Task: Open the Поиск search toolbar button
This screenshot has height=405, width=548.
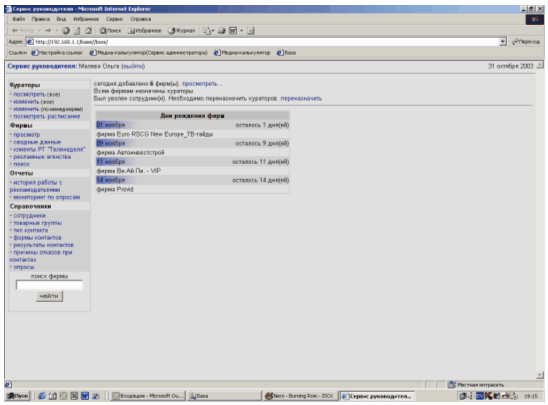Action: point(110,31)
